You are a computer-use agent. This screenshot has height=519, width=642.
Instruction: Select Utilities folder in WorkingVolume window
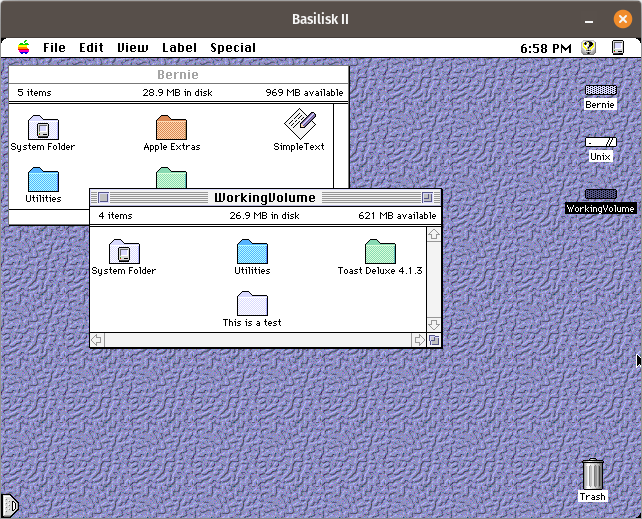252,251
